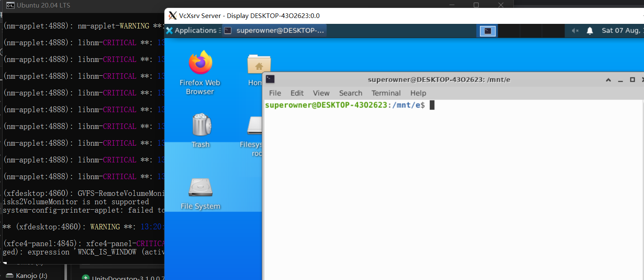Roll up the terminal with the shade arrow
Viewport: 644px width, 280px height.
pos(608,79)
